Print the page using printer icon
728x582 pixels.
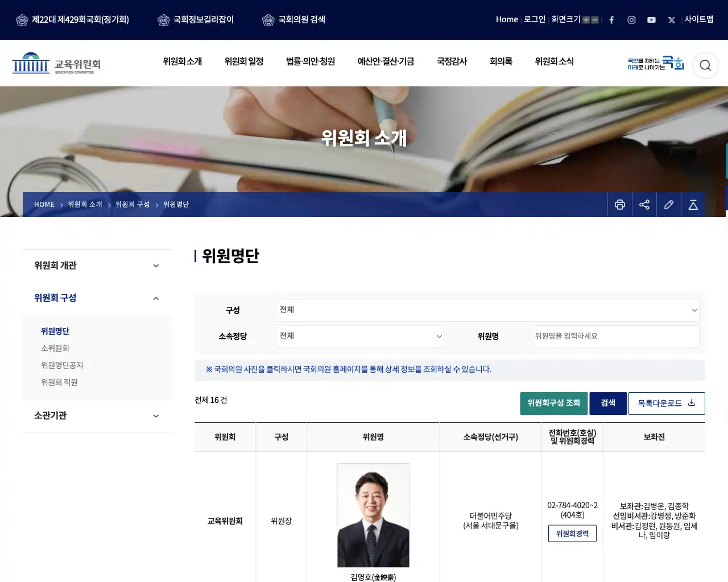(620, 205)
